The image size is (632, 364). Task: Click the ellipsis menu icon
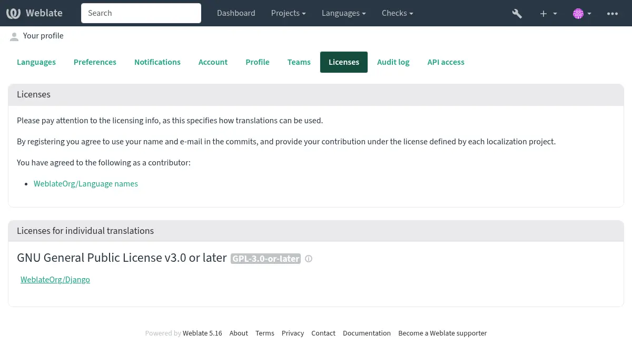point(613,13)
